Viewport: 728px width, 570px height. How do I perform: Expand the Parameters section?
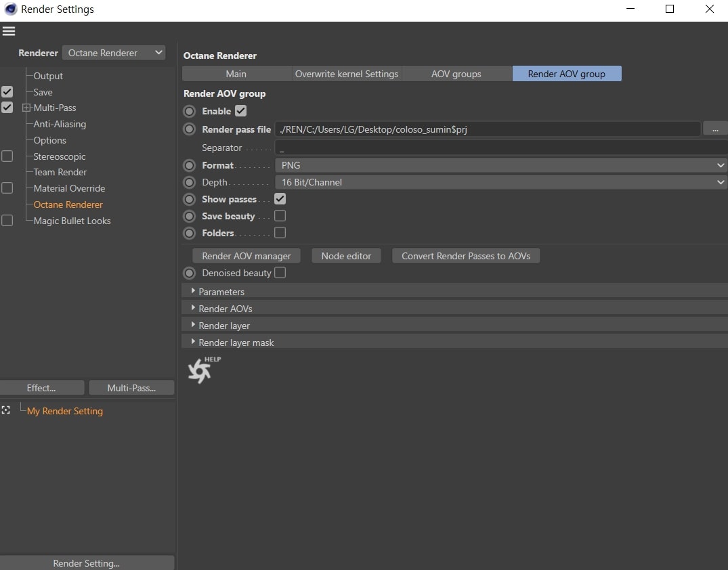(x=193, y=291)
